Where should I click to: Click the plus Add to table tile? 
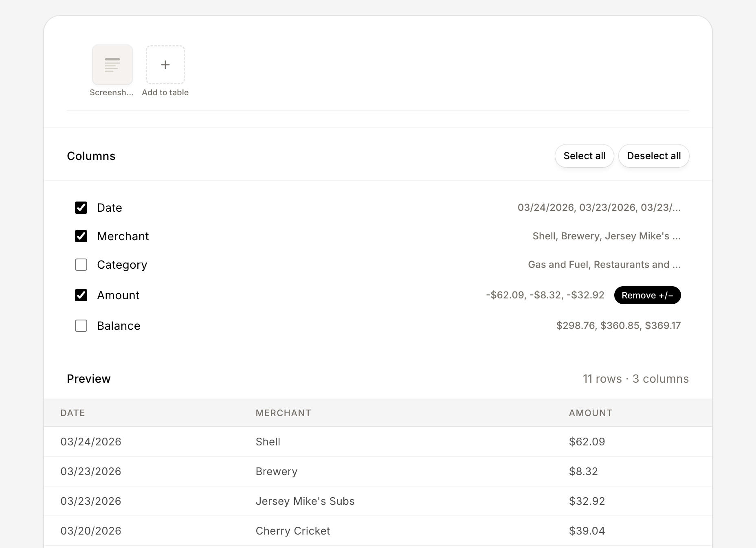click(x=165, y=65)
